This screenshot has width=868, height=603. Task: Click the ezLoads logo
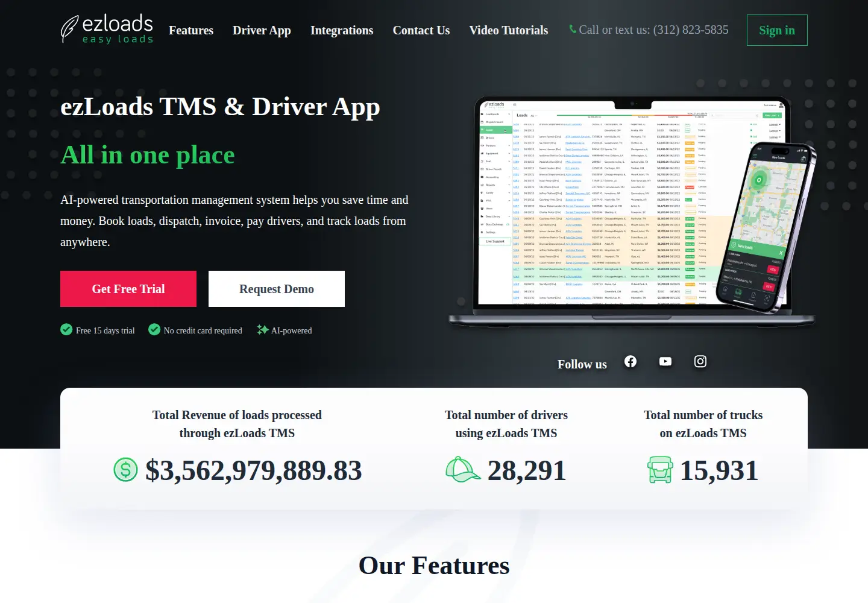pyautogui.click(x=107, y=30)
